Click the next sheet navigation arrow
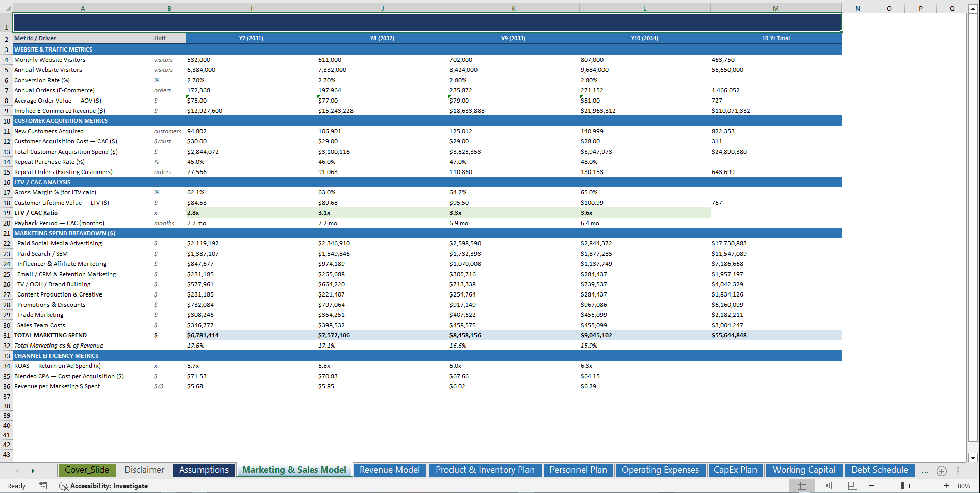 33,470
